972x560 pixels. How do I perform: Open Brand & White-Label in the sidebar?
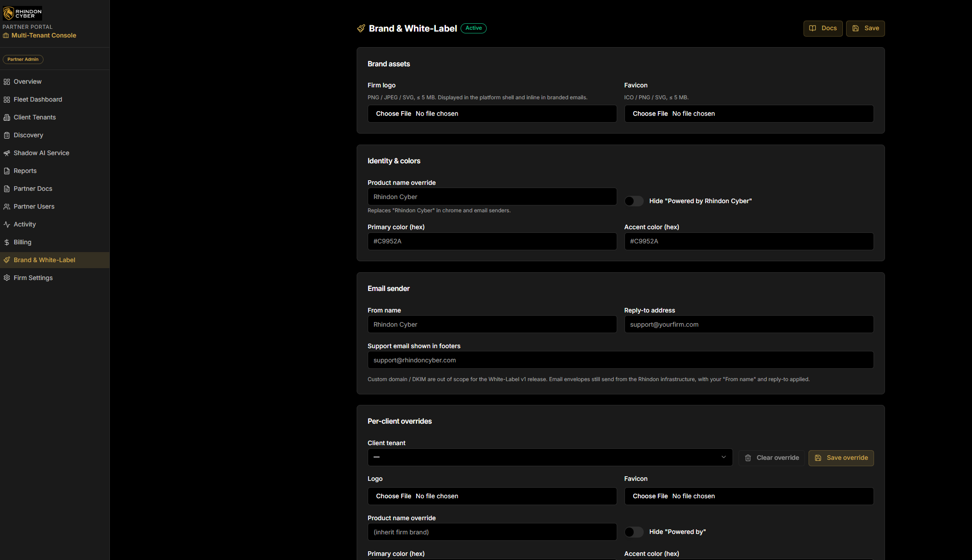tap(55, 260)
